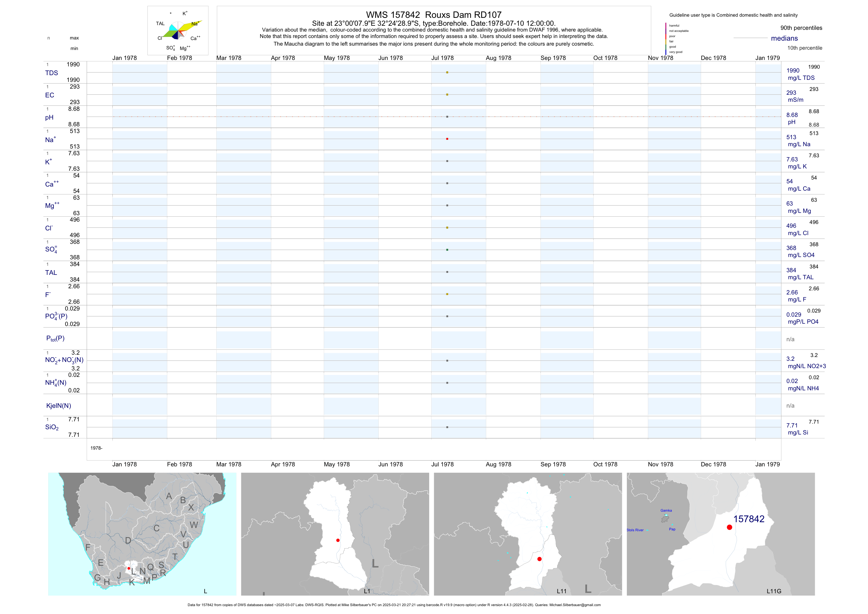Click the pH row label

(49, 118)
